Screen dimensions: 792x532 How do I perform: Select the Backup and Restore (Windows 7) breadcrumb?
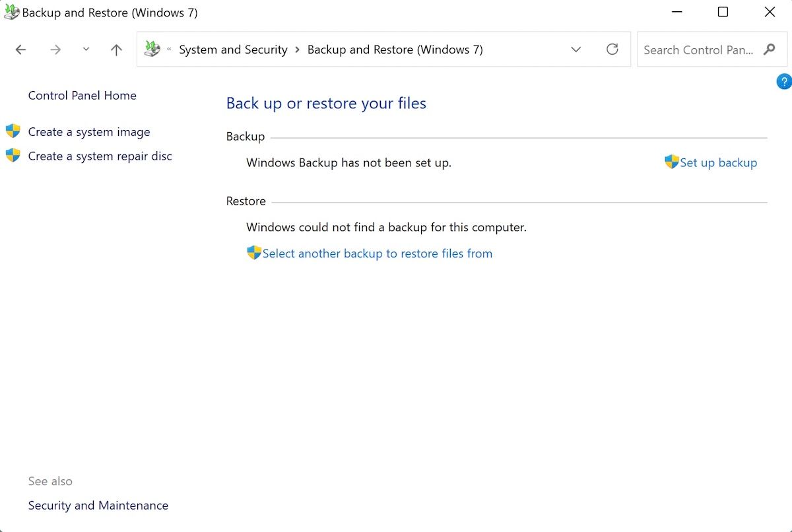tap(395, 50)
